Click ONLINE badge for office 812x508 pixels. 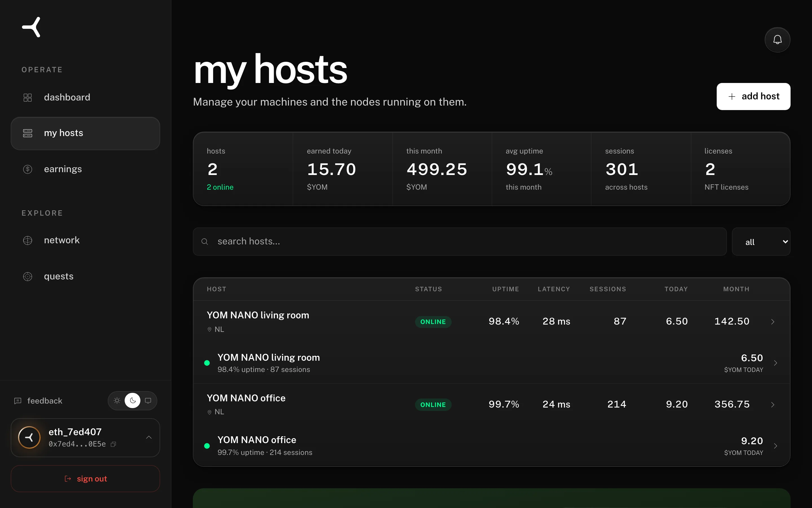click(x=433, y=404)
